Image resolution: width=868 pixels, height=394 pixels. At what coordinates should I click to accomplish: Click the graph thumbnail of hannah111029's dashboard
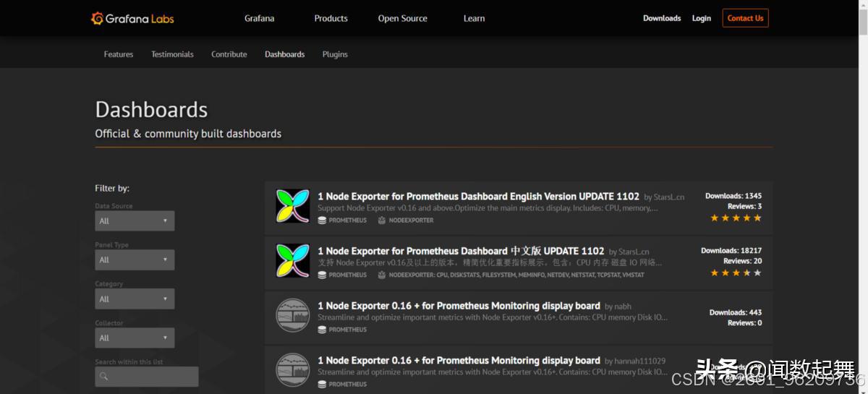pos(293,370)
